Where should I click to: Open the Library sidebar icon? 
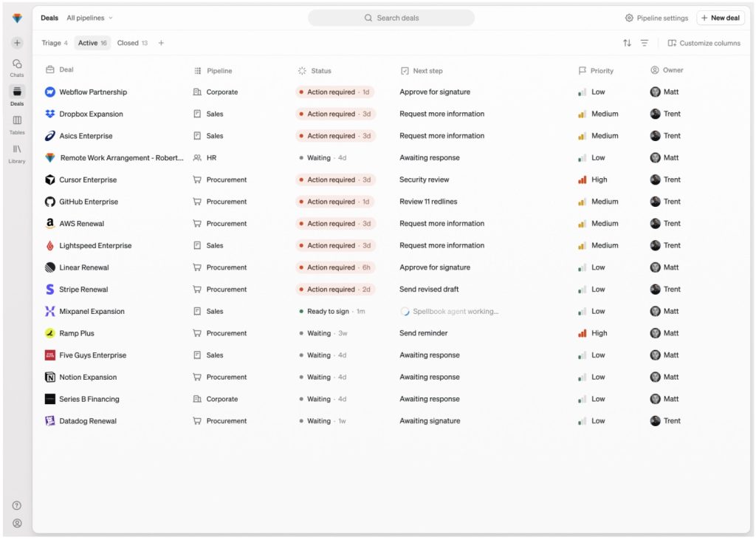point(17,154)
